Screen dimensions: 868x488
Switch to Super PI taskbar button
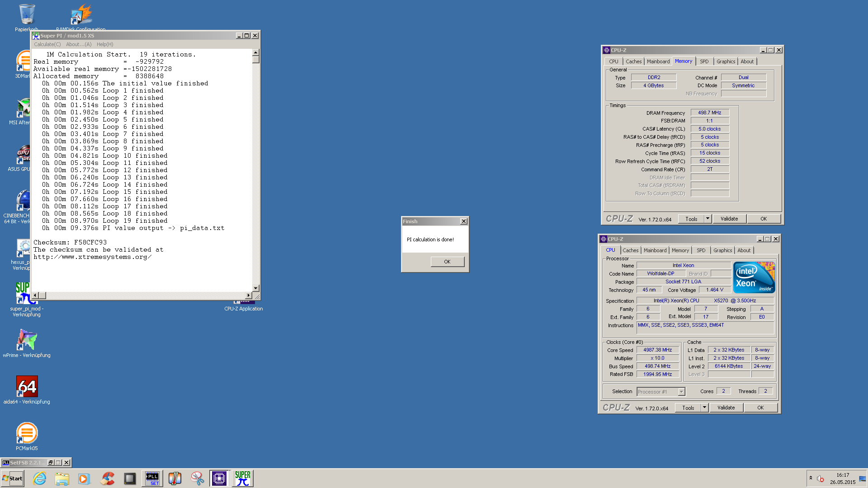click(x=242, y=479)
